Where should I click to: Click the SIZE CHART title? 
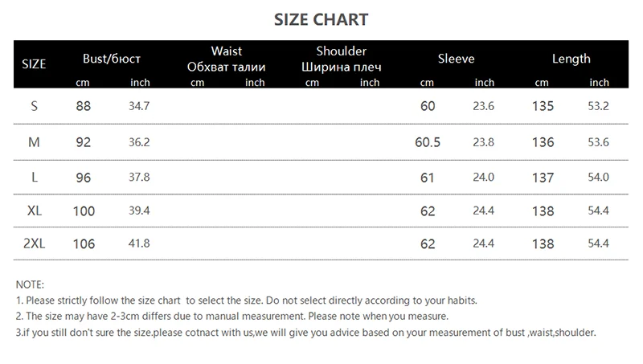click(x=321, y=19)
